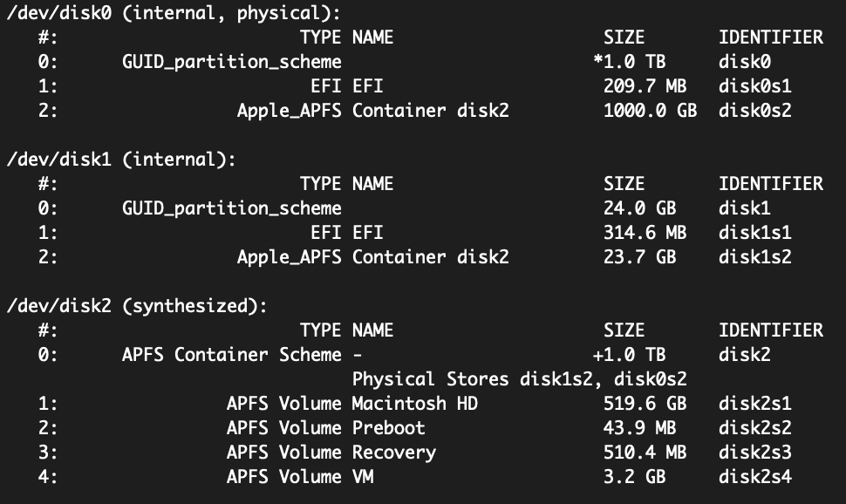Viewport: 846px width, 504px height.
Task: Click the disk2s1 identifier
Action: (754, 404)
